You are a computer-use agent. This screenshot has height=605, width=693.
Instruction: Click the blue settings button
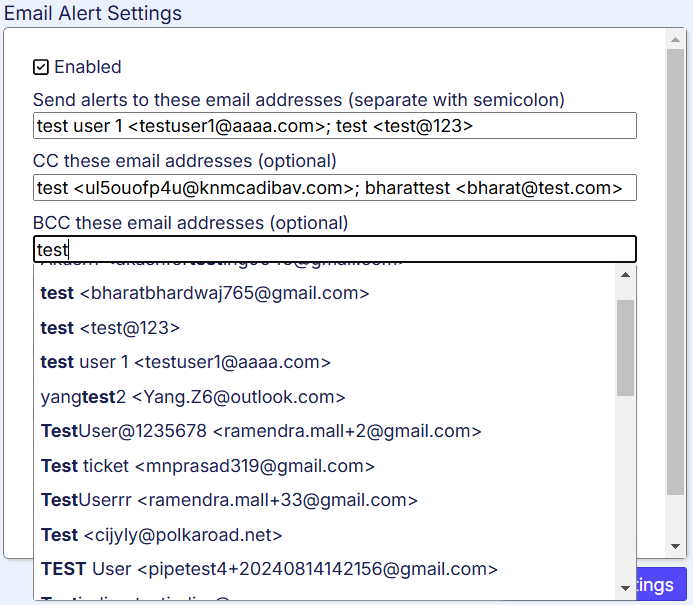(660, 584)
